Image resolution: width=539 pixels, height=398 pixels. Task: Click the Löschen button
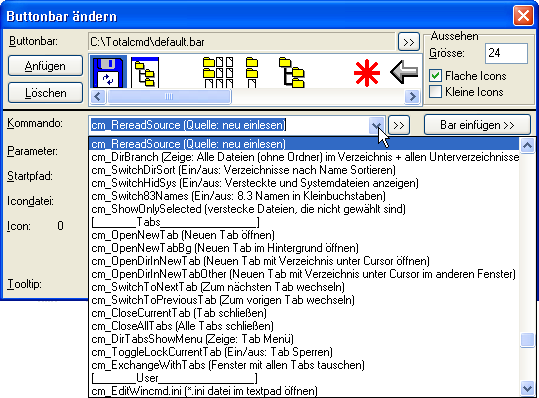pyautogui.click(x=45, y=92)
